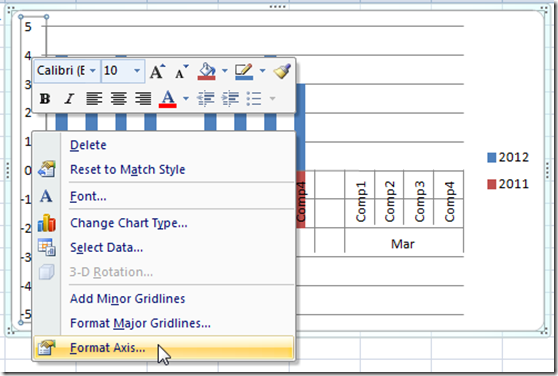This screenshot has width=558, height=376.
Task: Click the Bullets list icon
Action: (x=254, y=99)
